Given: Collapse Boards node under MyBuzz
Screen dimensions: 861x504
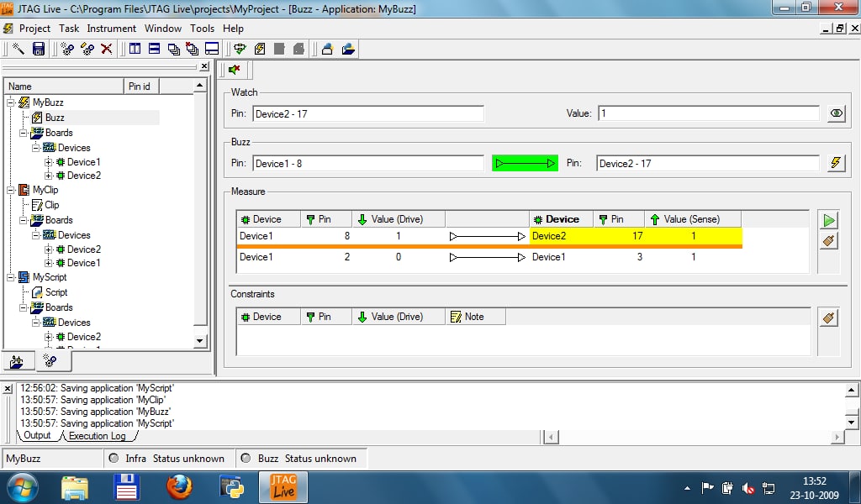Looking at the screenshot, I should [x=23, y=133].
